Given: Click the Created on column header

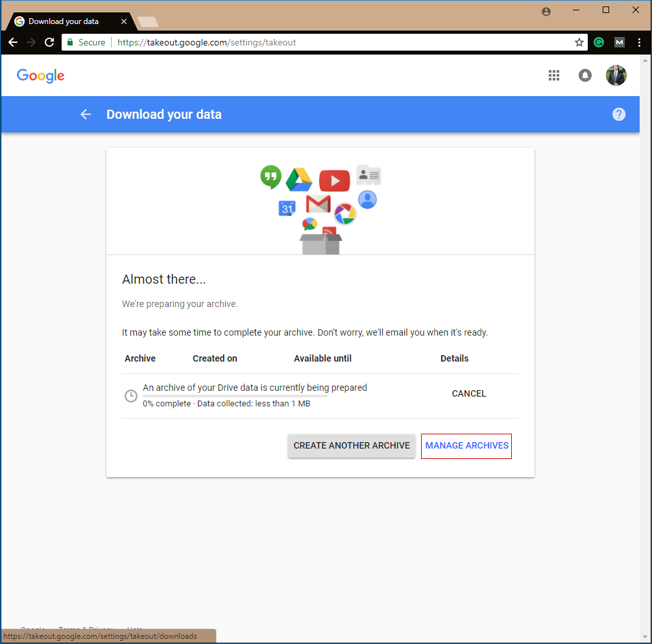Looking at the screenshot, I should click(215, 358).
